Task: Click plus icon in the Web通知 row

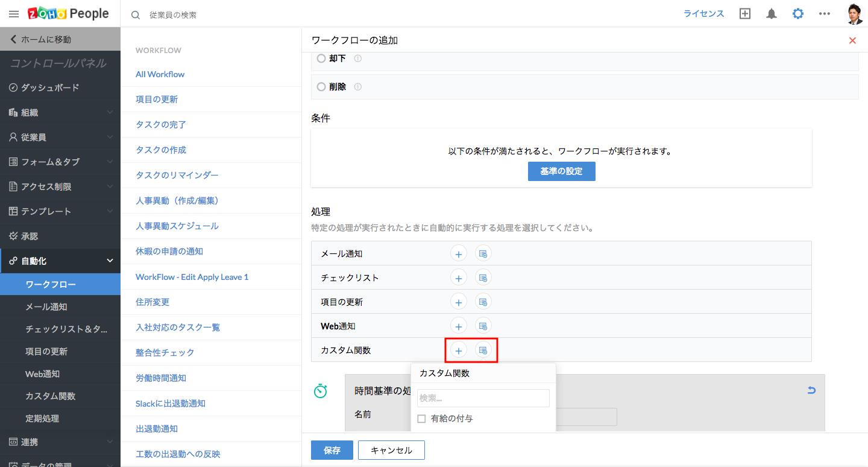Action: [x=458, y=326]
